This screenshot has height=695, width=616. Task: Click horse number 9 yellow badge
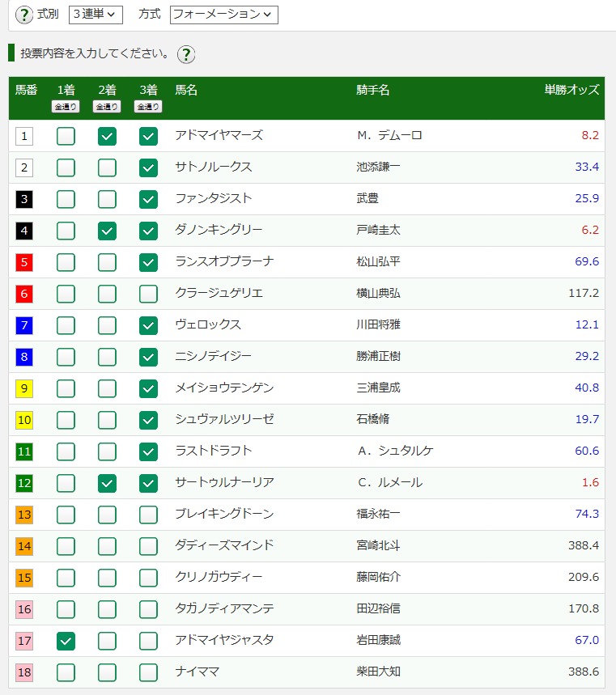coord(24,388)
